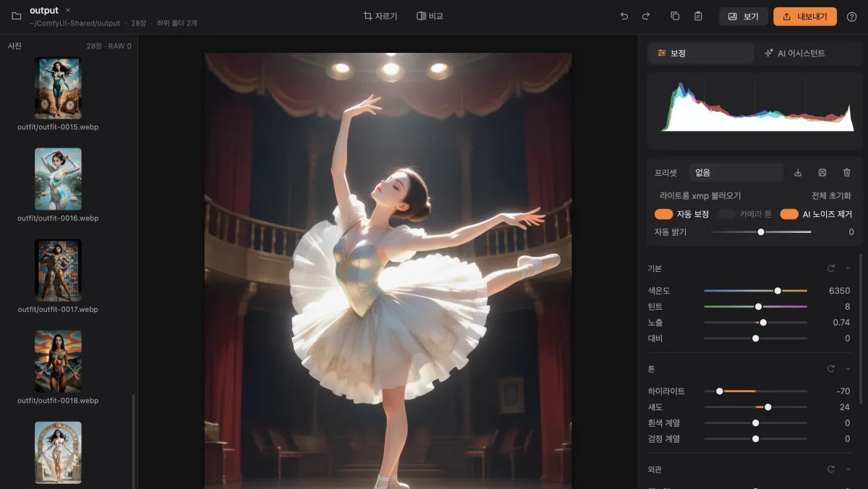Undo the last edit
Viewport: 868px width, 489px height.
click(x=624, y=16)
